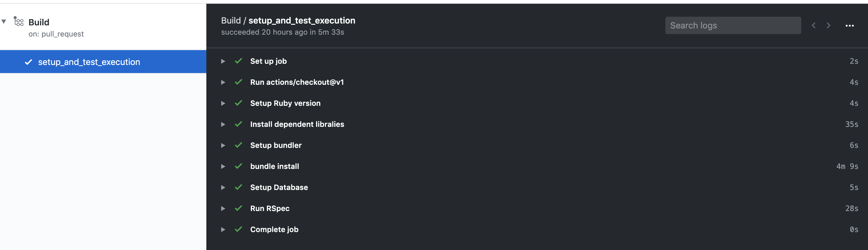
Task: Click the on: pull_request label
Action: (x=56, y=34)
